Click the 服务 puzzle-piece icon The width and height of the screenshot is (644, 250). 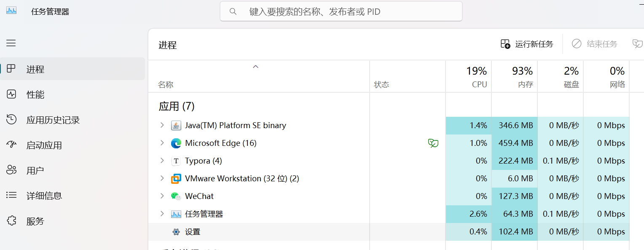(11, 220)
